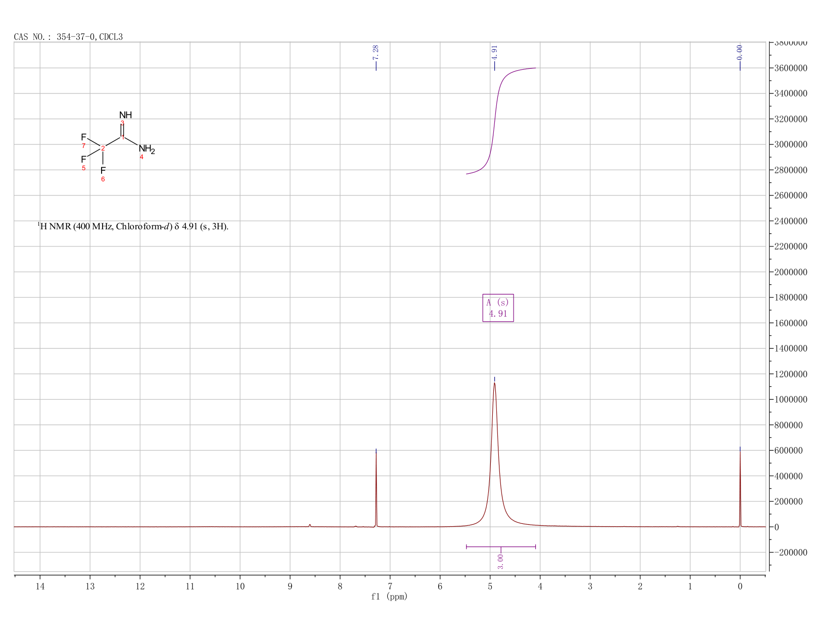Select the 1H NMR (400 MHz) report text
This screenshot has width=834, height=644.
click(x=133, y=226)
